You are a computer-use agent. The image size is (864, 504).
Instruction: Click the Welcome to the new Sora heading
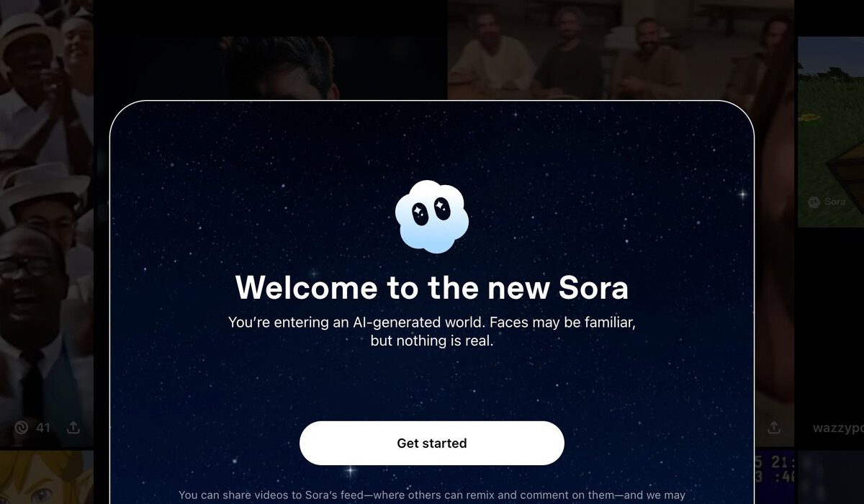[x=432, y=287]
